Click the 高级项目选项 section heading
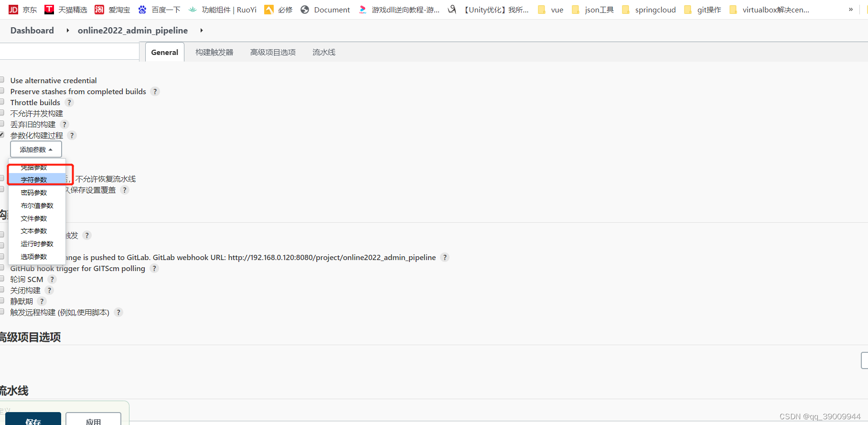The width and height of the screenshot is (868, 425). point(30,337)
